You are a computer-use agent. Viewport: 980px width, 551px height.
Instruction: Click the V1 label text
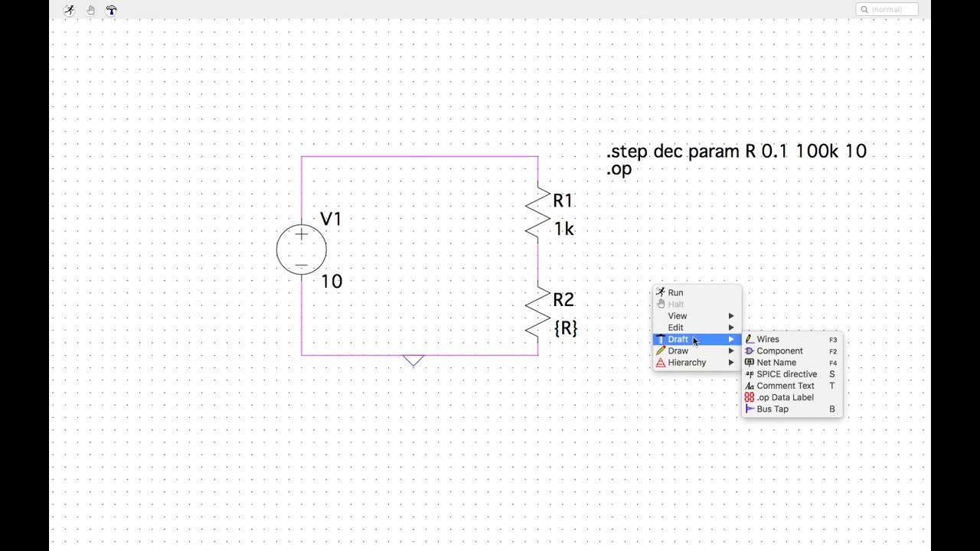tap(331, 219)
